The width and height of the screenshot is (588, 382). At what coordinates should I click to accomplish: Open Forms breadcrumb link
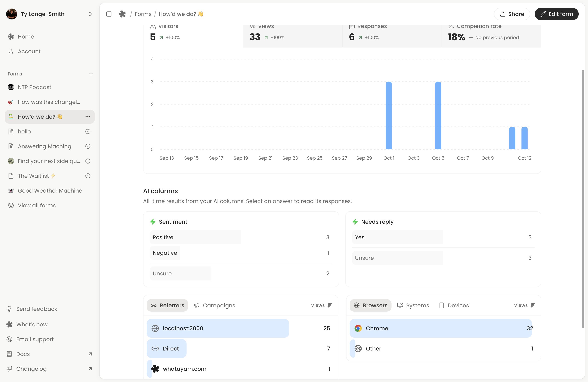(x=143, y=14)
